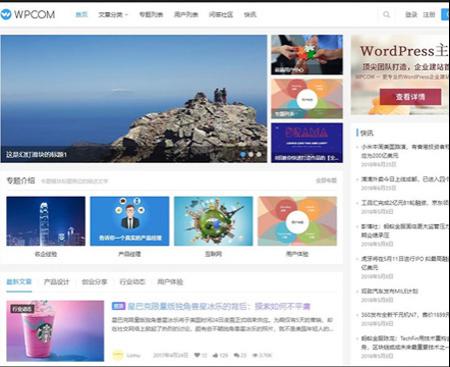Click the red 查看详情 button on the WordPress banner

410,97
